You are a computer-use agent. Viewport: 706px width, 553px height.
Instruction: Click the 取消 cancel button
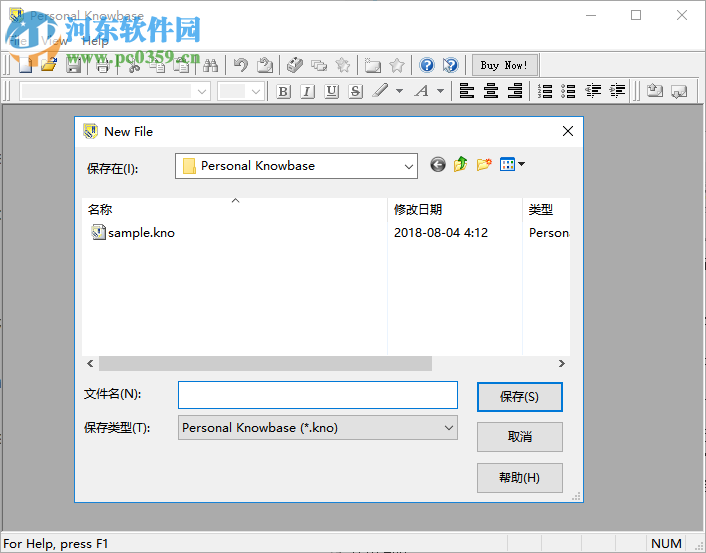coord(520,437)
